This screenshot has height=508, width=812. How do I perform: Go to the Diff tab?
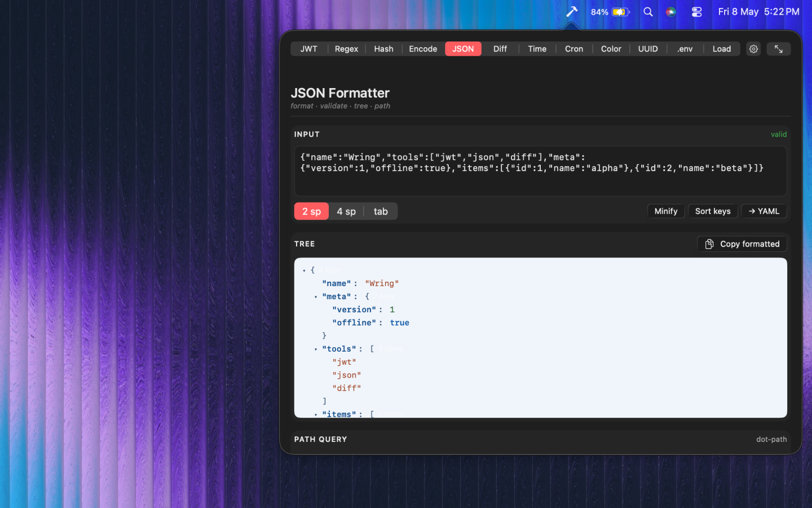pos(500,49)
